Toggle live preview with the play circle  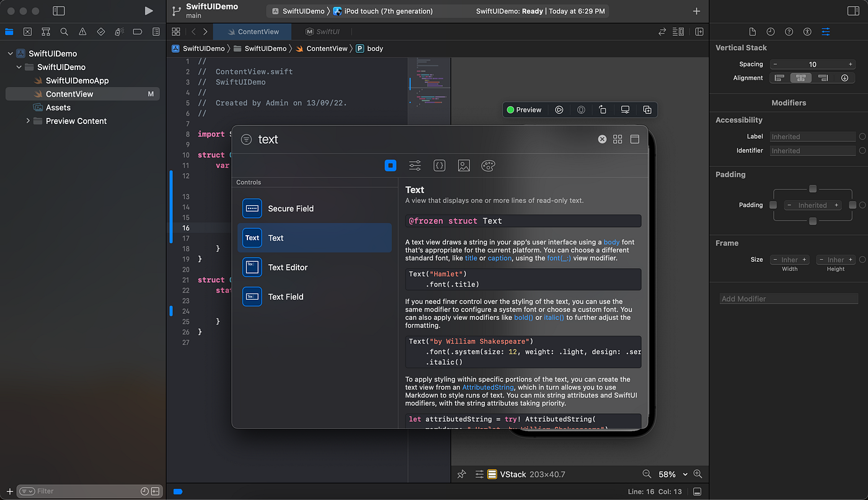[x=559, y=109]
